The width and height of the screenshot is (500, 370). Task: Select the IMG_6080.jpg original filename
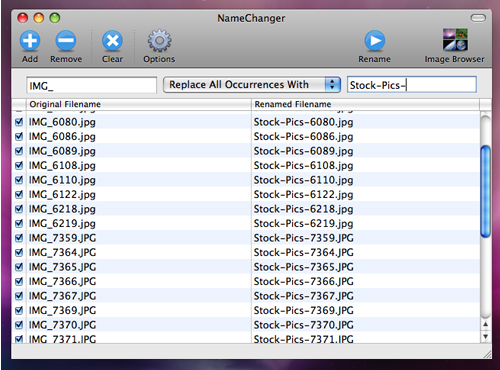click(x=62, y=122)
